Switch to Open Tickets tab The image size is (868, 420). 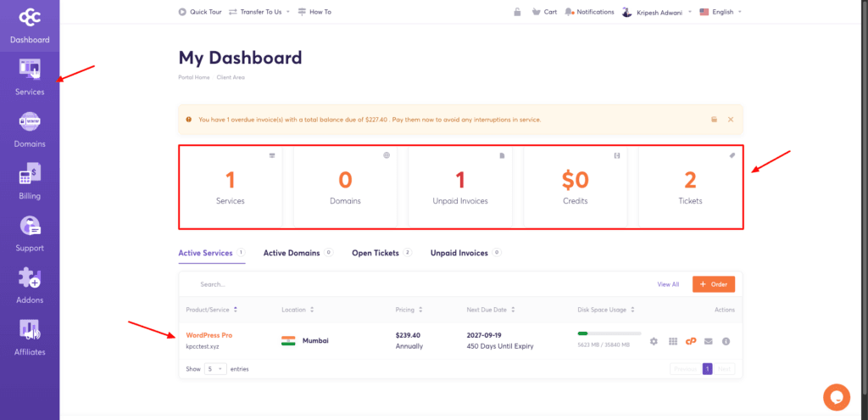pyautogui.click(x=382, y=253)
